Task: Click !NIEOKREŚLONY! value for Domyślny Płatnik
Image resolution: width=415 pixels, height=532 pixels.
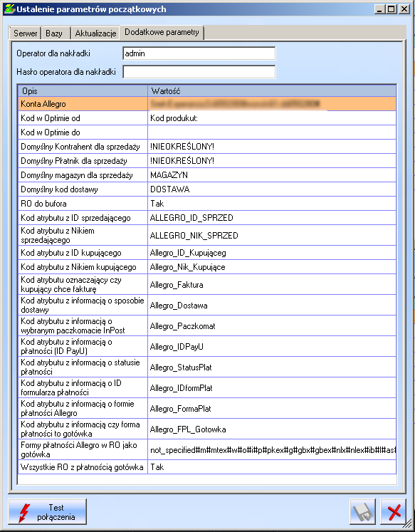Action: pyautogui.click(x=272, y=161)
